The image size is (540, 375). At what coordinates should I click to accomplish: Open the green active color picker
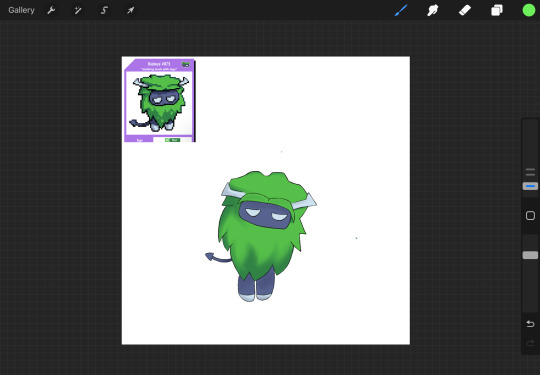tap(529, 10)
